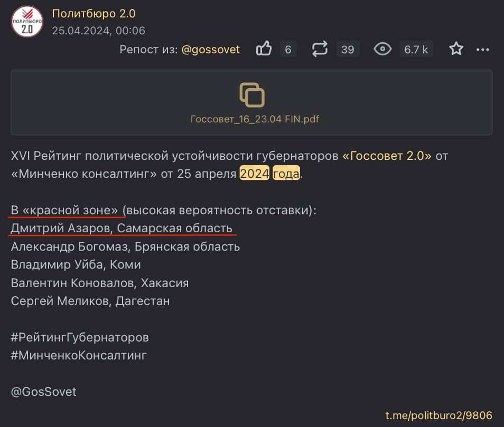Click the eye views icon
The image size is (504, 427).
point(382,49)
